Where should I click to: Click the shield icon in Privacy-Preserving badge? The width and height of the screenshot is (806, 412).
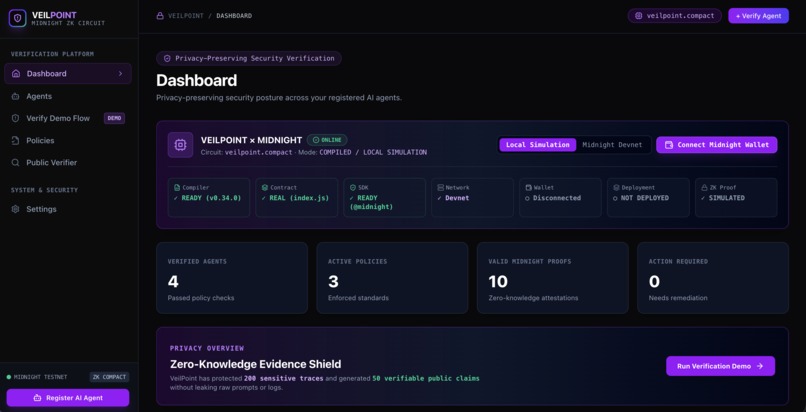[x=167, y=59]
